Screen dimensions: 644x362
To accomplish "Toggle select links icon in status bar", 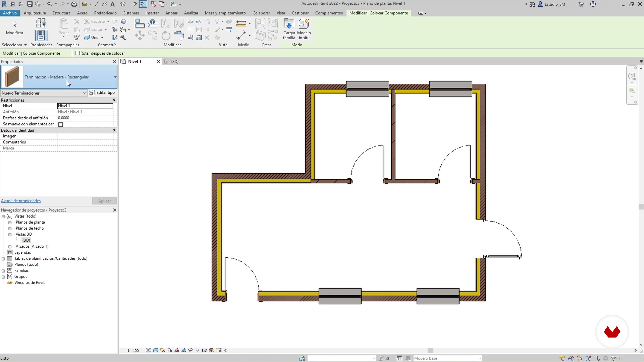I will [x=562, y=358].
